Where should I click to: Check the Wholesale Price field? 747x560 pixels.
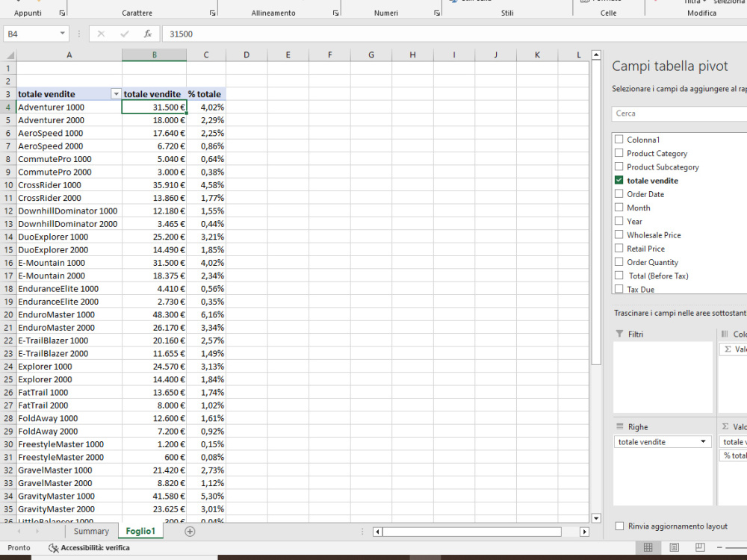[x=619, y=234]
